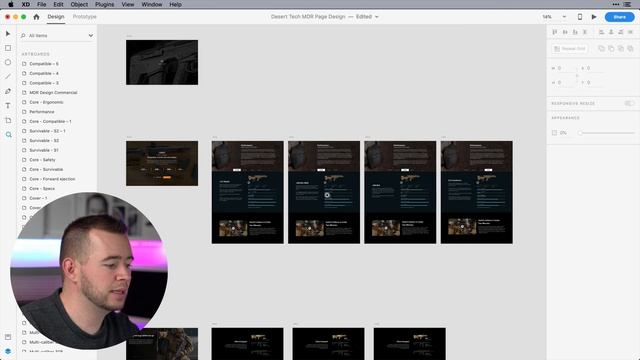The height and width of the screenshot is (360, 640).
Task: Choose the Select arrow tool
Action: (x=8, y=33)
